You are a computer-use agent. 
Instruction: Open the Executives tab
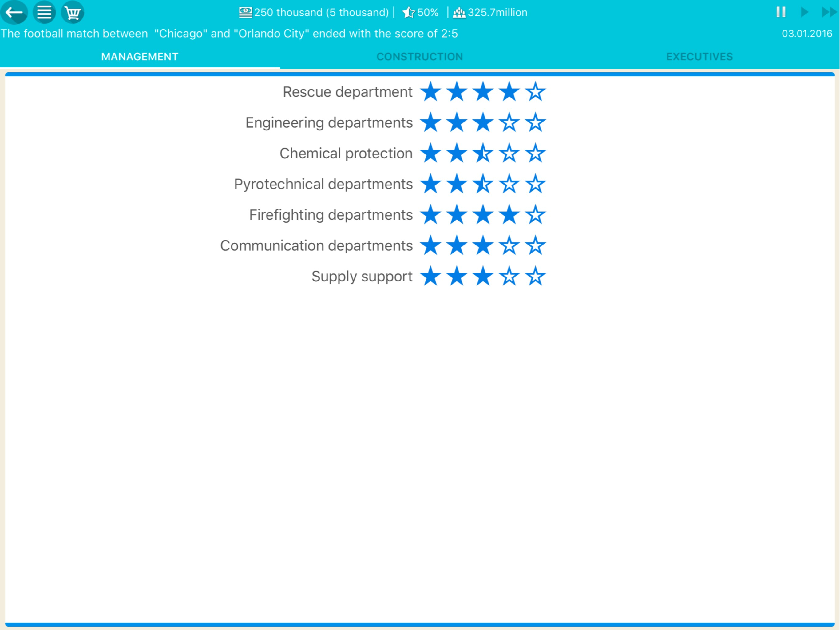[699, 57]
